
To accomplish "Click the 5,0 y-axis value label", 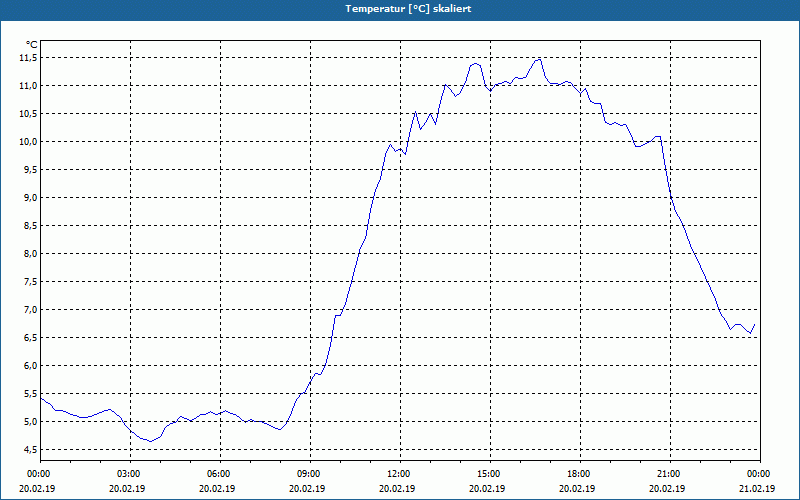I will (x=31, y=422).
